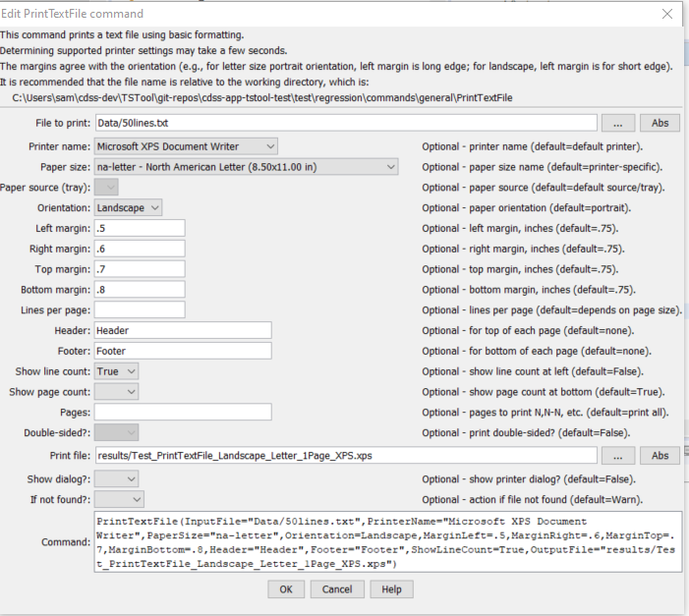Click the File to print input field
689x616 pixels.
[346, 123]
